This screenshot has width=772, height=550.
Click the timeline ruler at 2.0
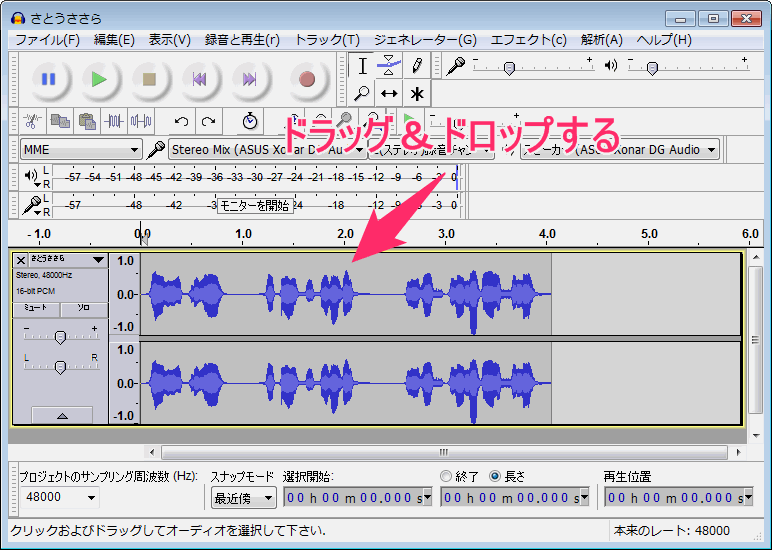point(346,234)
